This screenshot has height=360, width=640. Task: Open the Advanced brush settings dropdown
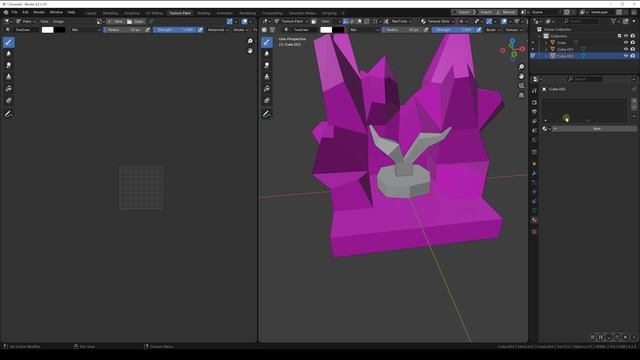tap(217, 30)
